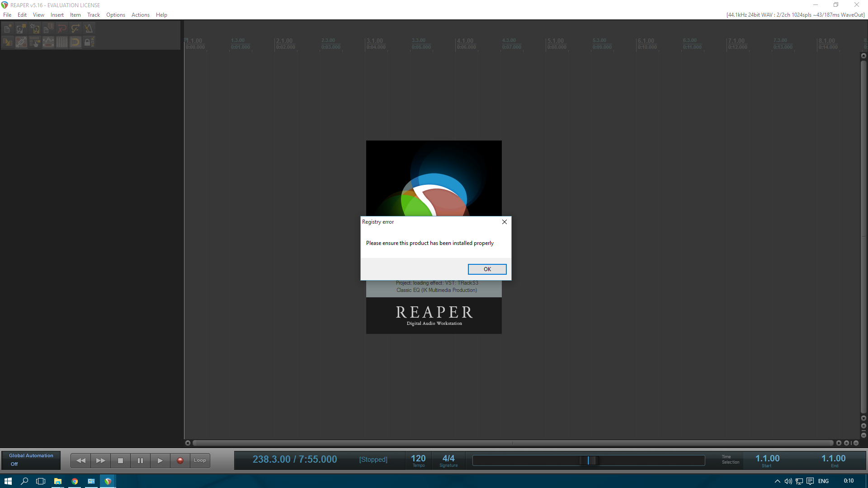Toggle snap magnet icon
The width and height of the screenshot is (868, 488).
75,42
